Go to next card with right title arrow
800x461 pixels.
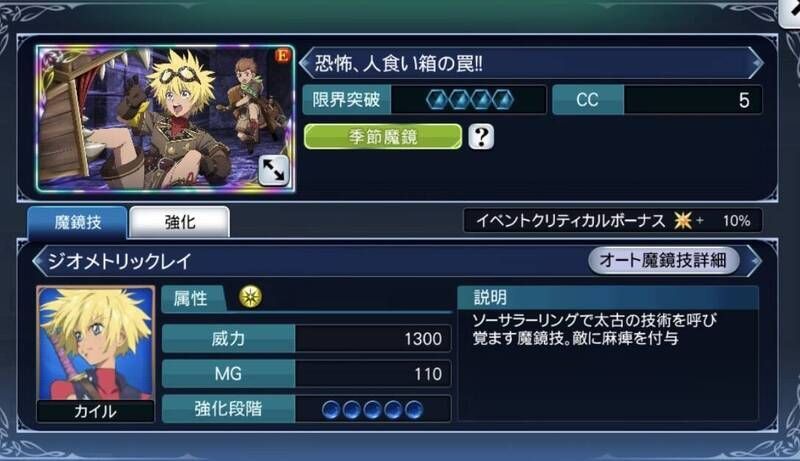click(756, 63)
